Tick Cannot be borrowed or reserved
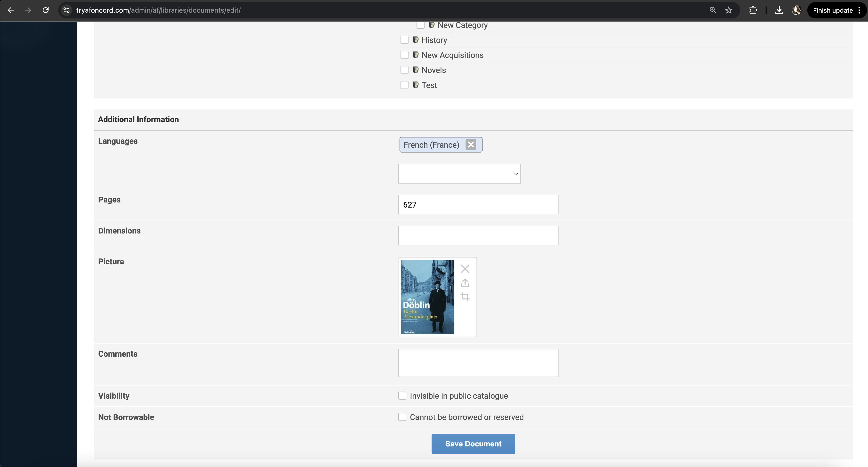 [x=402, y=417]
